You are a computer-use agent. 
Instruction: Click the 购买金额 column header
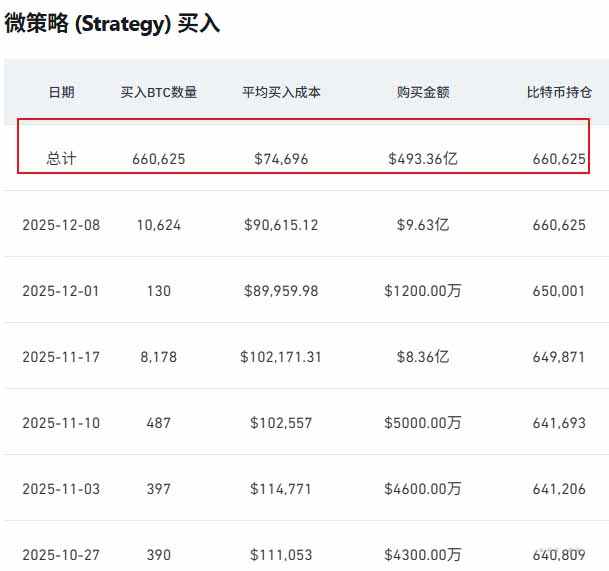click(423, 92)
